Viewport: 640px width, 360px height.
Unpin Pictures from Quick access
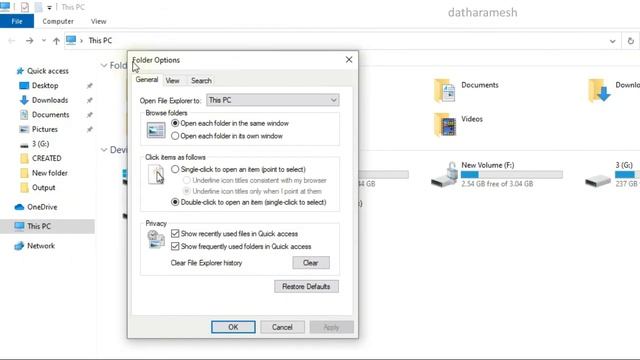tap(89, 129)
